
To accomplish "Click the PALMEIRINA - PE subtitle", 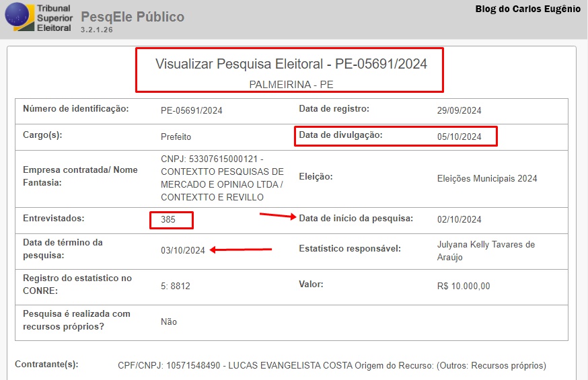I will [x=291, y=85].
